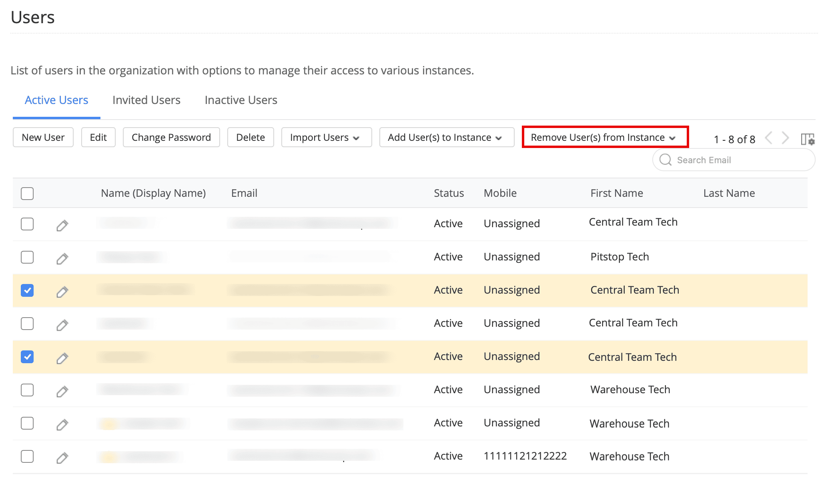Click the next page arrow
This screenshot has height=504, width=826.
pos(785,138)
